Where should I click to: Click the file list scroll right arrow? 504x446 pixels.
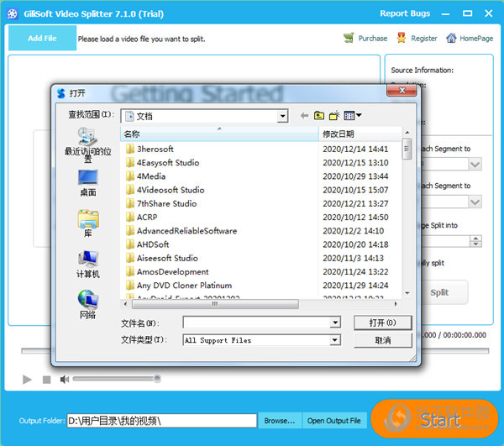[396, 304]
